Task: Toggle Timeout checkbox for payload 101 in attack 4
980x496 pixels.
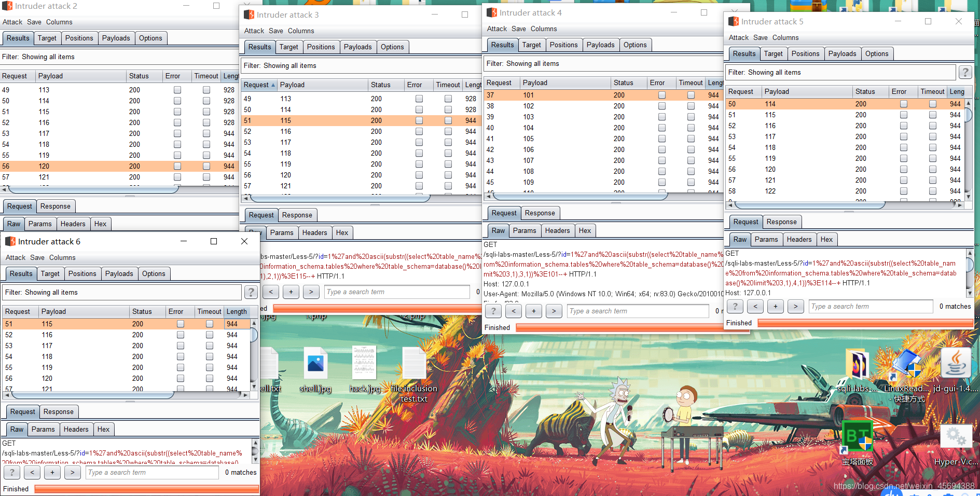Action: (x=691, y=95)
